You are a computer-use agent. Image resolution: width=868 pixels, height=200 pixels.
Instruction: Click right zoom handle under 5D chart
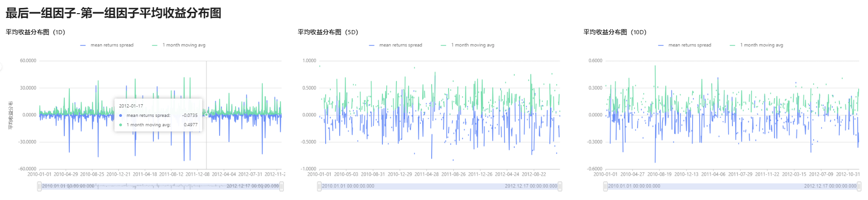coord(560,186)
